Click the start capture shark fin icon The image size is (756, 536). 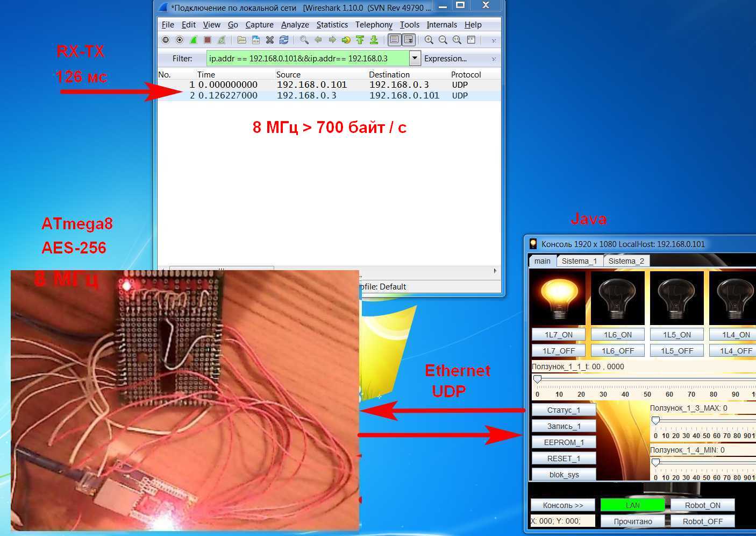(x=194, y=40)
